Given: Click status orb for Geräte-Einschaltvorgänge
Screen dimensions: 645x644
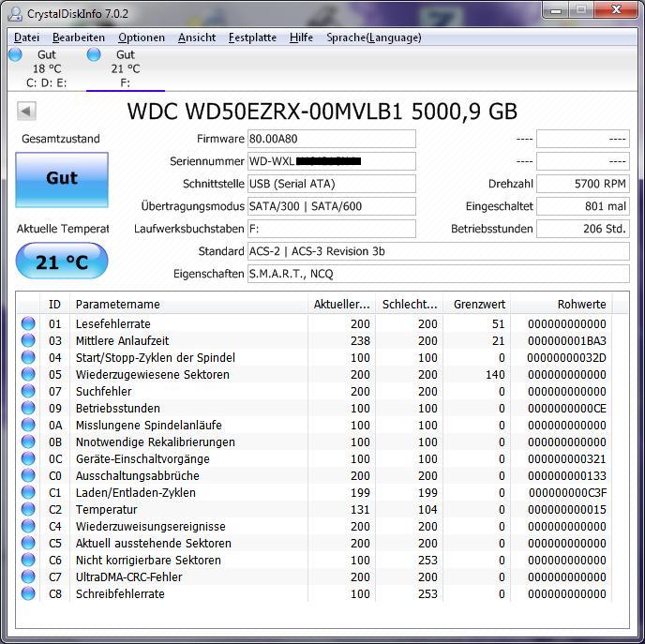Looking at the screenshot, I should pos(28,458).
